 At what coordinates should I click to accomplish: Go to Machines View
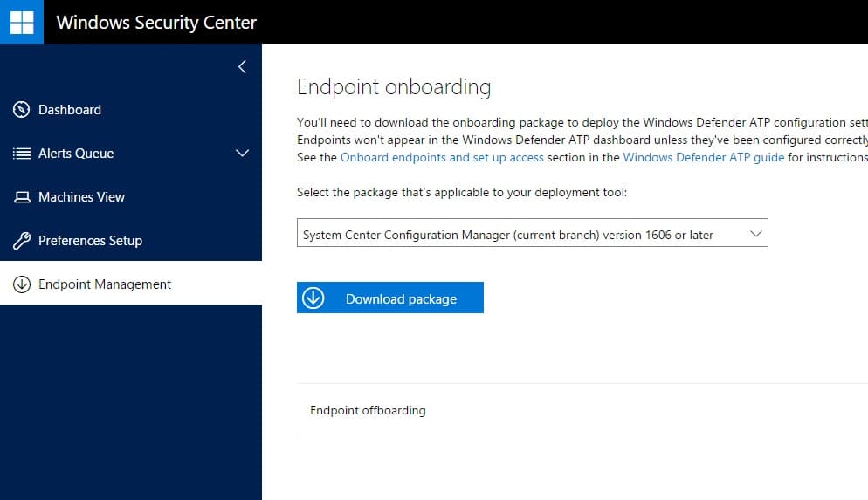[x=81, y=197]
